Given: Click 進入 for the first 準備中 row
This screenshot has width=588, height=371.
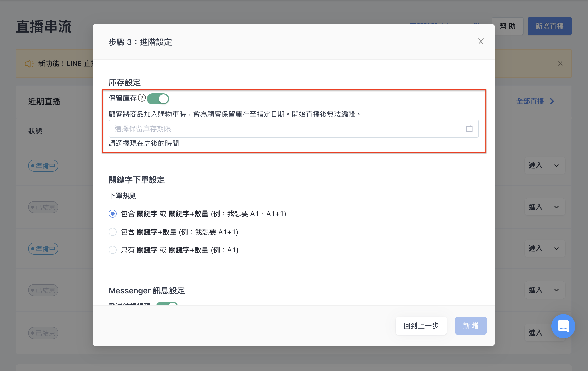Looking at the screenshot, I should (x=536, y=165).
